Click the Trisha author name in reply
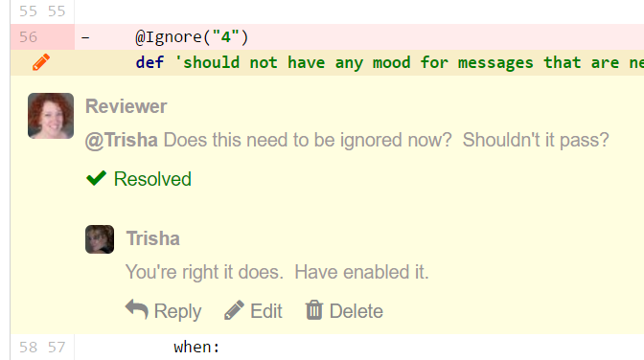Screen dimensions: 644x360 click(x=152, y=238)
